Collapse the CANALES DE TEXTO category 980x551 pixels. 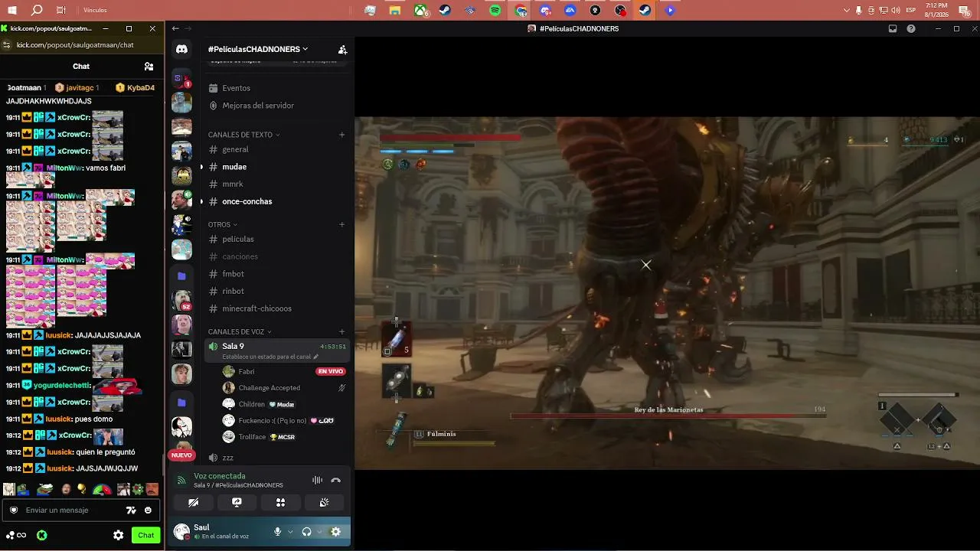[x=244, y=135]
